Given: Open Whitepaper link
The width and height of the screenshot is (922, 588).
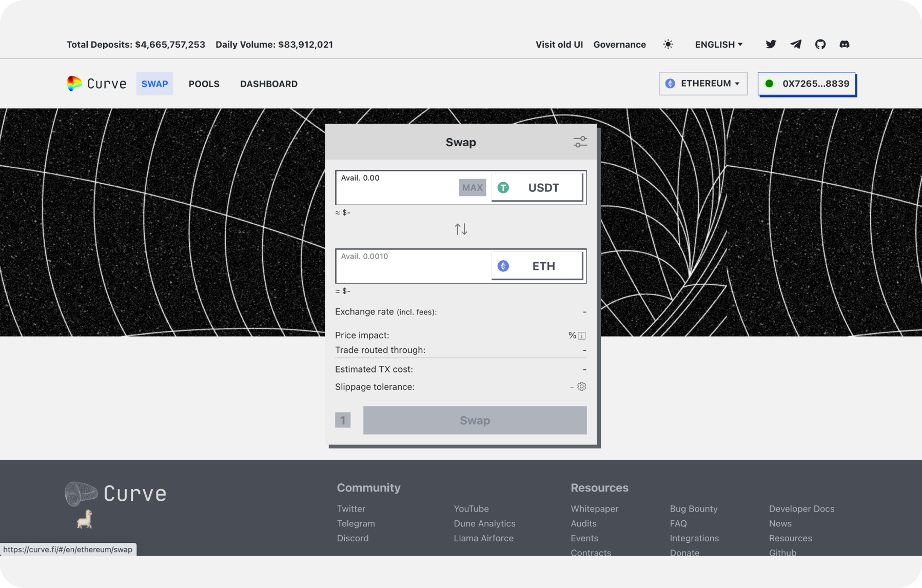Looking at the screenshot, I should (x=595, y=508).
